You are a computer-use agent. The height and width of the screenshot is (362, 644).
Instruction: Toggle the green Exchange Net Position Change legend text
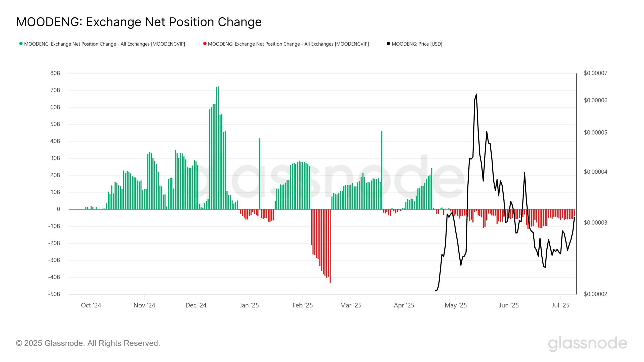click(x=104, y=44)
